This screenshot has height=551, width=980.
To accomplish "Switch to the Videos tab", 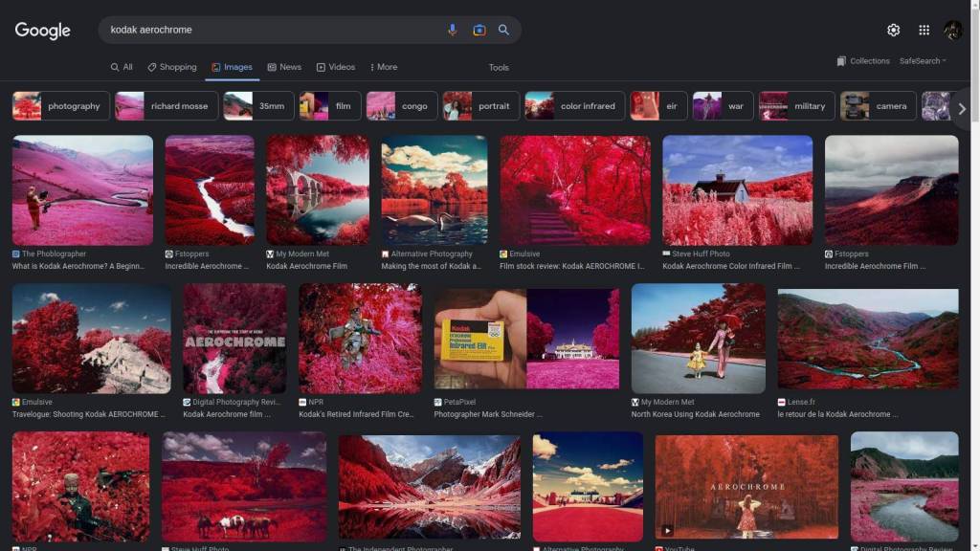I will tap(336, 67).
